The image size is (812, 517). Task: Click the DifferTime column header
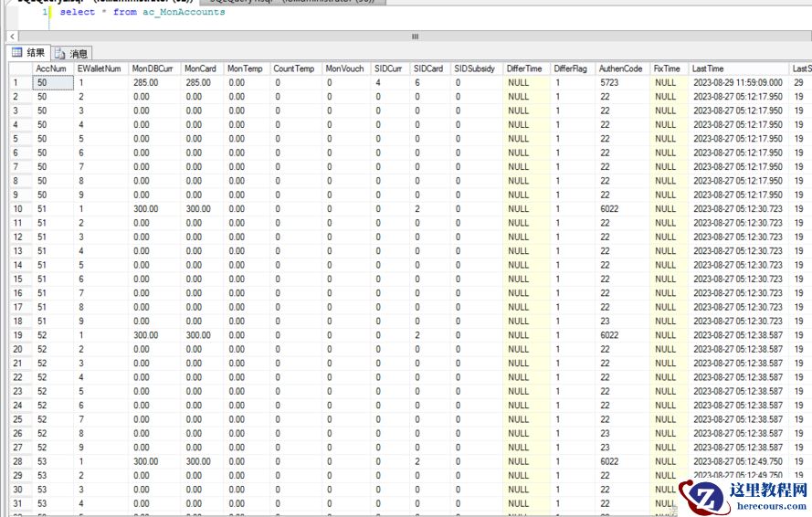[x=524, y=69]
